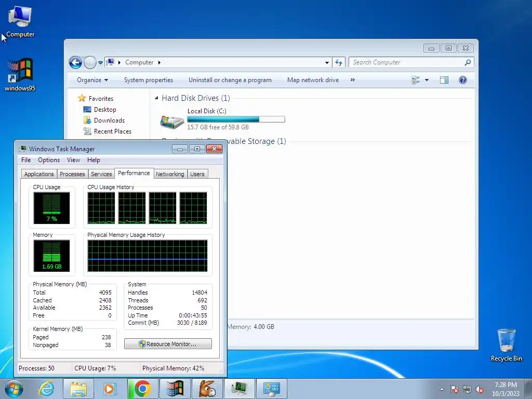Show additional toolbar commands chevron

pos(353,79)
